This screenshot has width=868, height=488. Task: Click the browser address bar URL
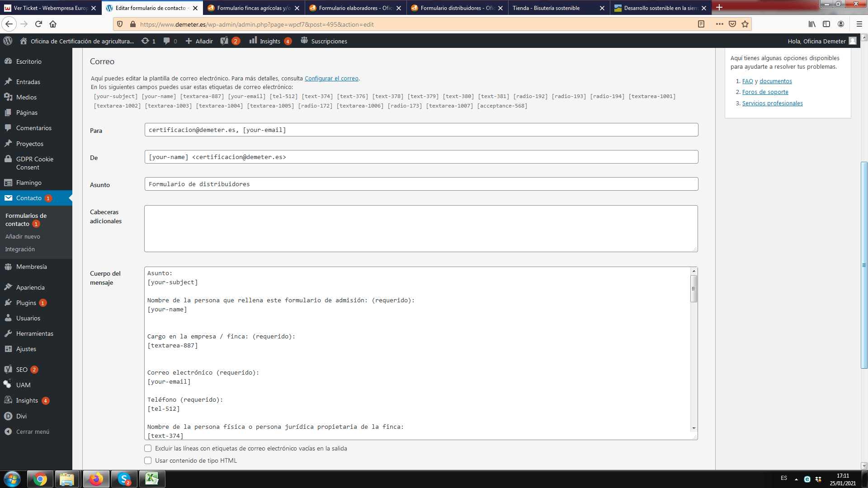[257, 24]
